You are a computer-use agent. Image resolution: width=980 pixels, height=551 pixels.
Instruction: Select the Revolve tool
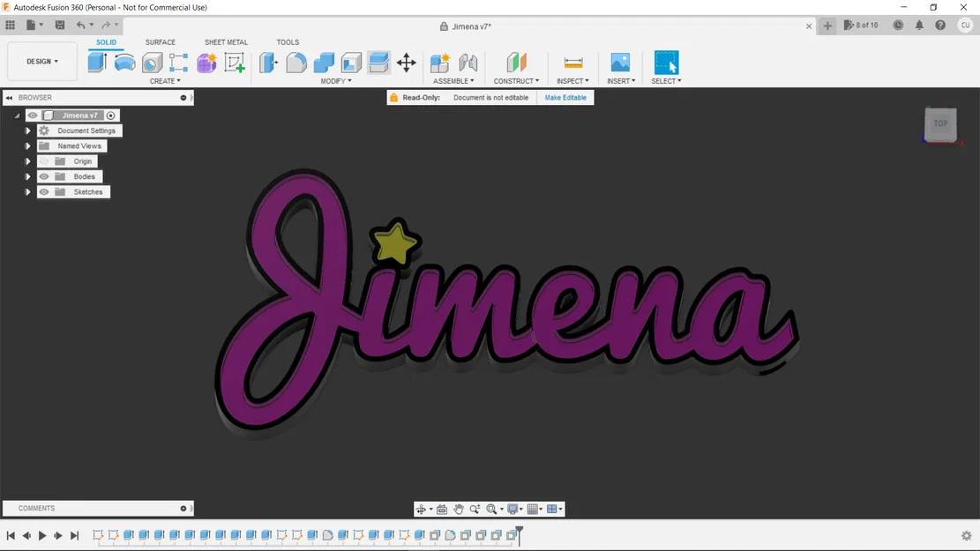click(x=124, y=62)
